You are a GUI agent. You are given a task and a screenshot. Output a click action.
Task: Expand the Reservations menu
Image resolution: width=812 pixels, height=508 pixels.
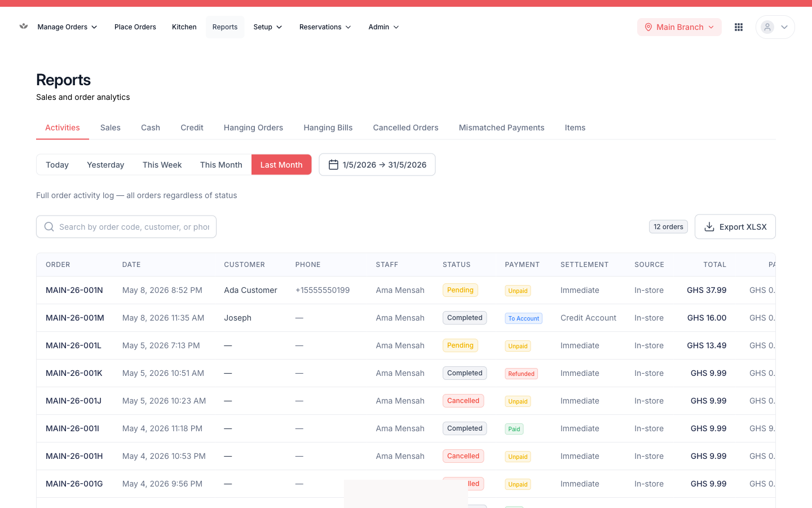[x=325, y=27]
